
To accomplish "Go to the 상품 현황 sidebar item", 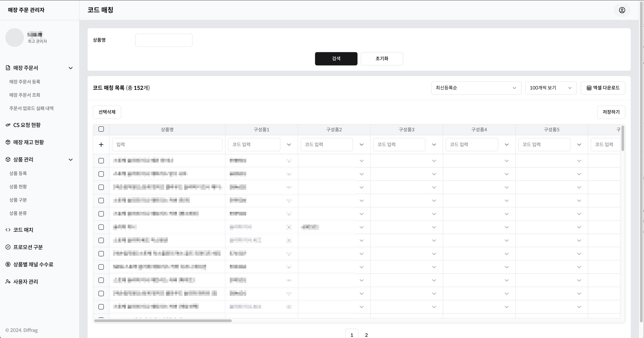I will tap(18, 187).
